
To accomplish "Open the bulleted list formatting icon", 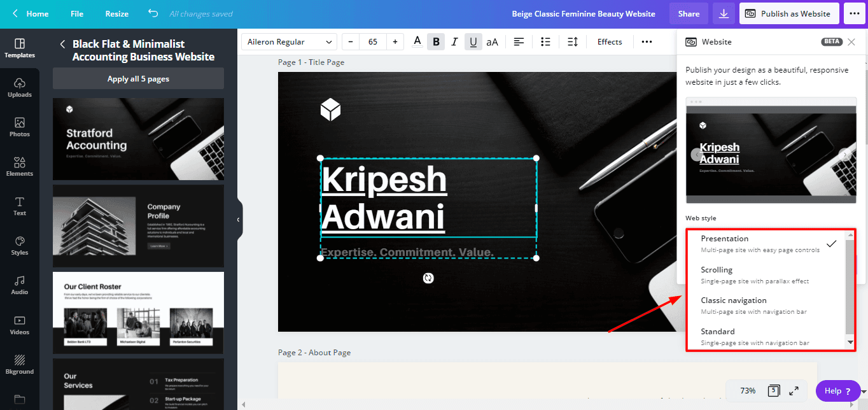I will [x=545, y=42].
